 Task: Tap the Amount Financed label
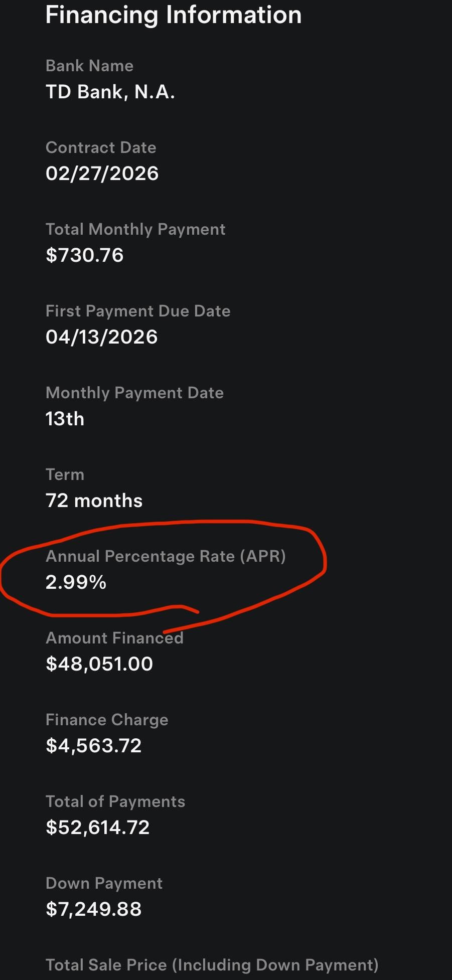pos(114,638)
